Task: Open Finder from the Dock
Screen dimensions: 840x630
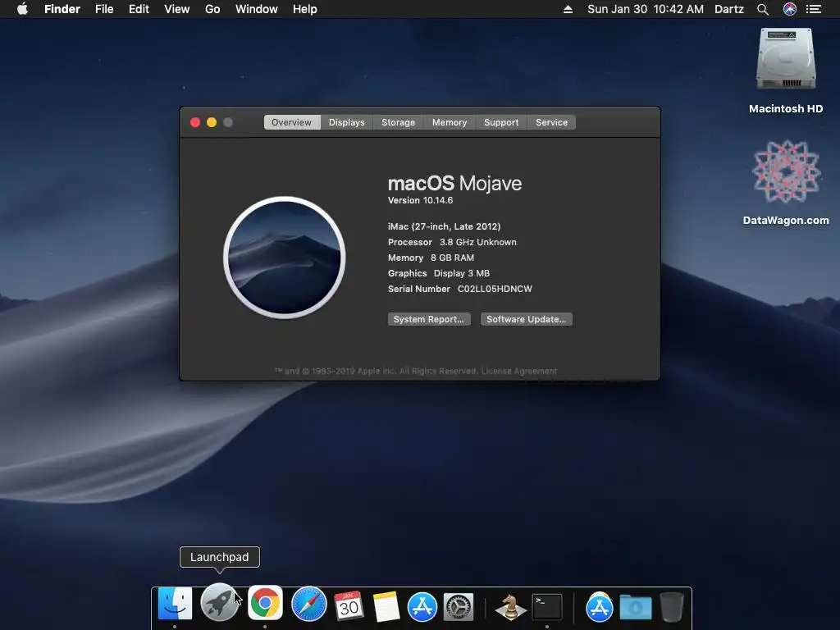Action: (x=175, y=604)
